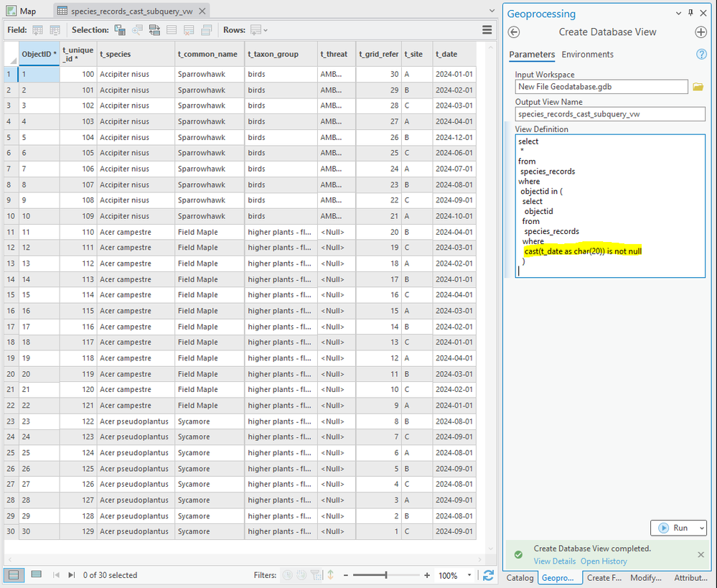Switch to the Create F... pane tab

(604, 578)
